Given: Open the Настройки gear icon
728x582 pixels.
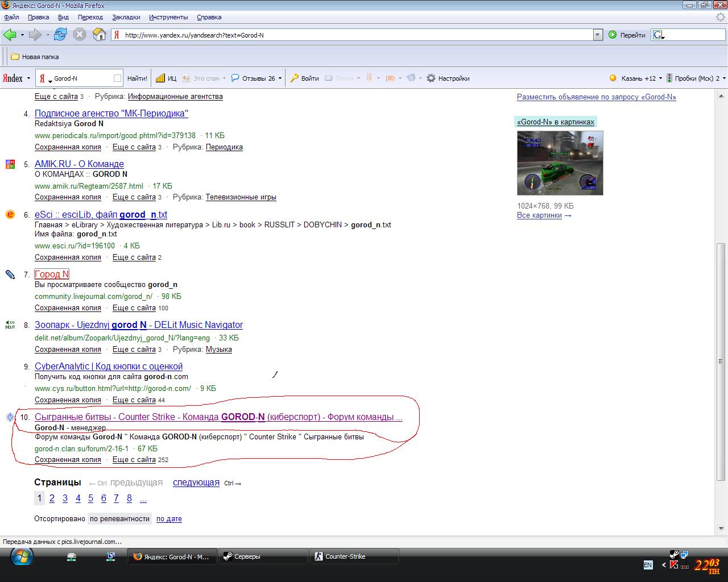Looking at the screenshot, I should (431, 78).
